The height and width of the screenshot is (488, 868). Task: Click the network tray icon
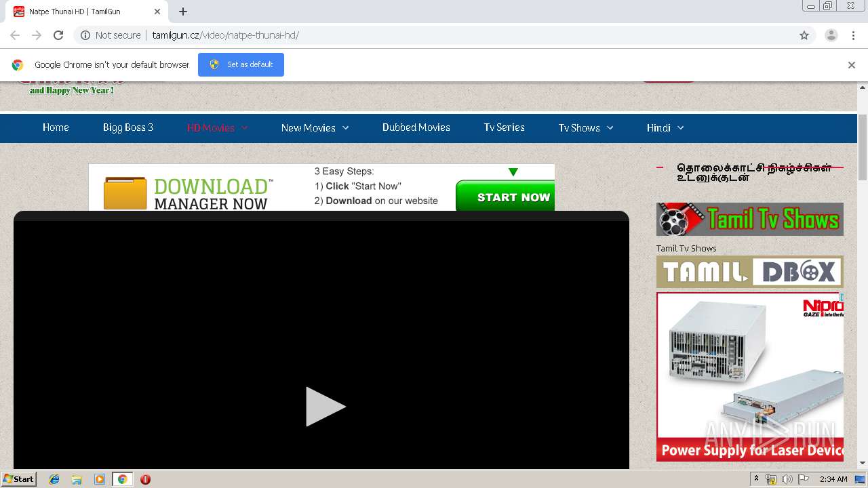[x=771, y=479]
